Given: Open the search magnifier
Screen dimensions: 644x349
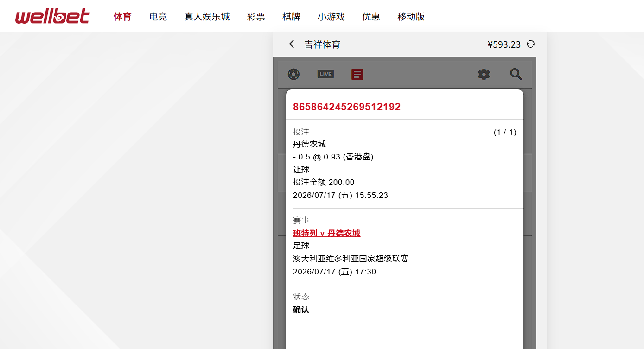Looking at the screenshot, I should click(516, 74).
